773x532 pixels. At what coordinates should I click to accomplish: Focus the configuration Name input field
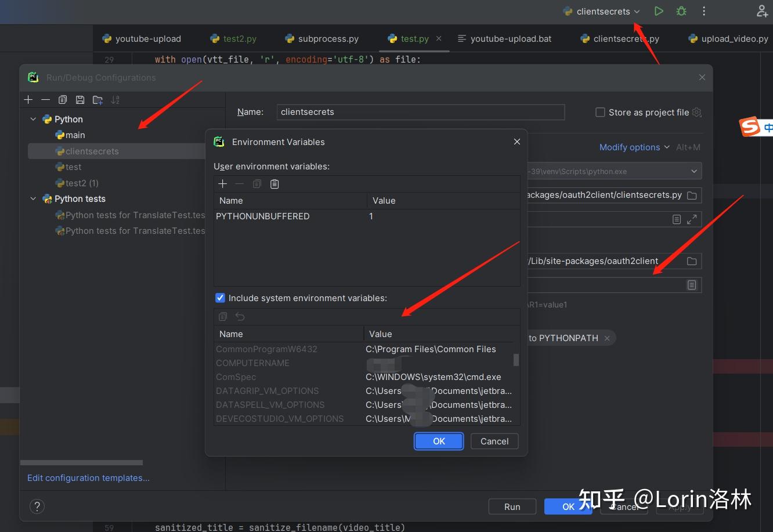(421, 112)
